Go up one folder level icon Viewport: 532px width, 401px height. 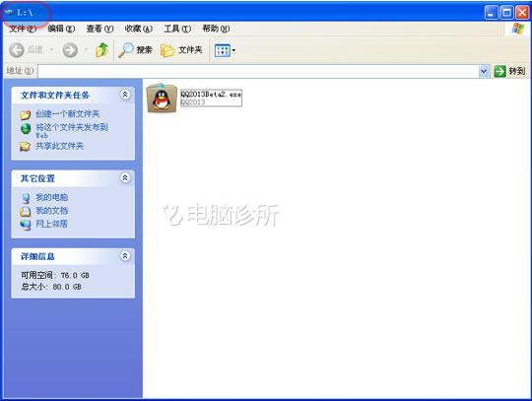[101, 50]
